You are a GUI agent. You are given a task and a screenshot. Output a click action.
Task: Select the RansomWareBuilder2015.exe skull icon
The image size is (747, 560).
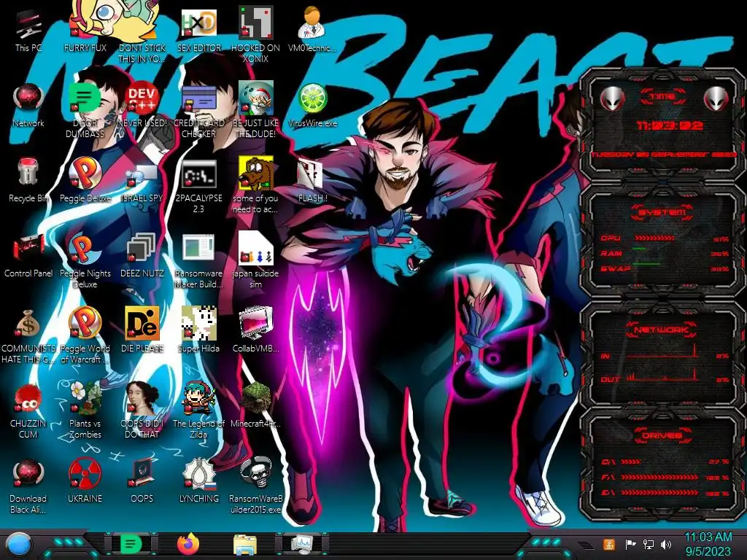point(255,486)
